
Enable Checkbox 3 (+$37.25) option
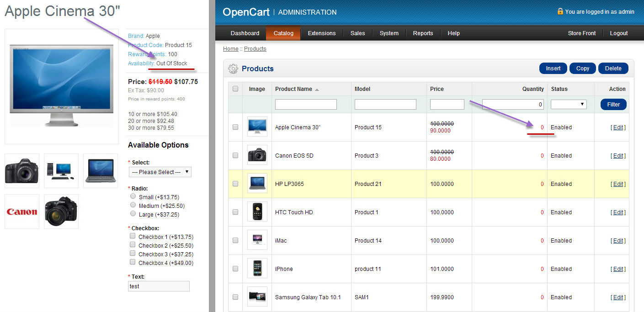click(133, 254)
